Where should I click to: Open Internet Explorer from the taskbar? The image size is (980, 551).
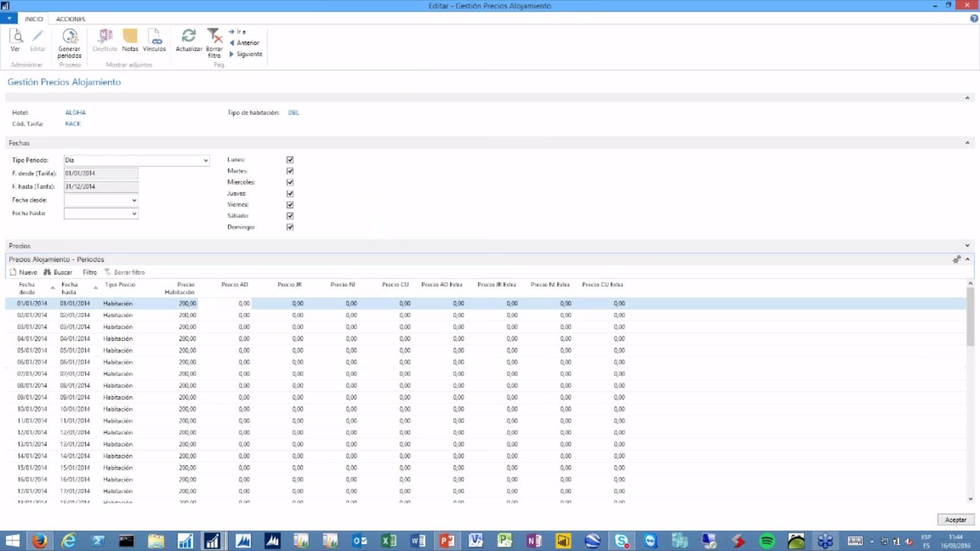click(69, 541)
